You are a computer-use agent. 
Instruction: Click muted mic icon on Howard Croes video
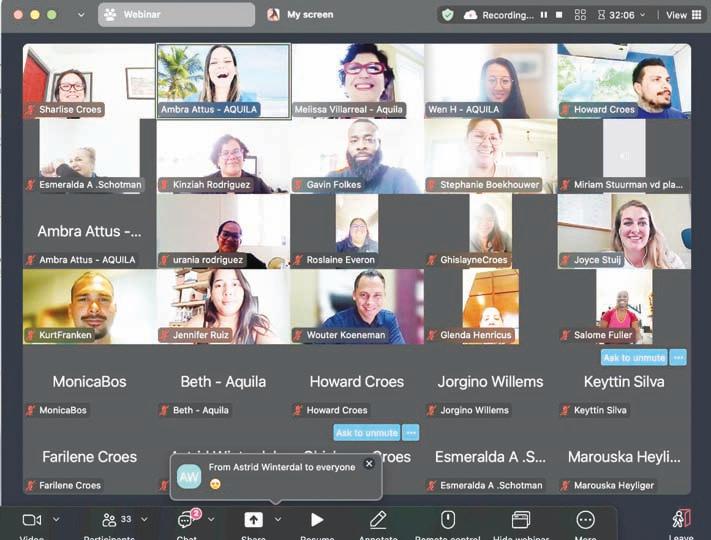(x=565, y=109)
